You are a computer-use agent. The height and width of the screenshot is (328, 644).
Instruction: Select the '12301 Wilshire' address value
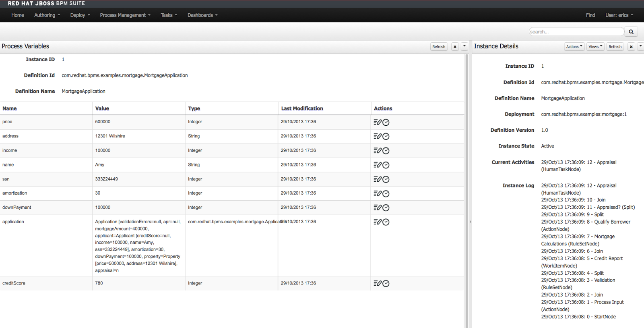tap(110, 136)
